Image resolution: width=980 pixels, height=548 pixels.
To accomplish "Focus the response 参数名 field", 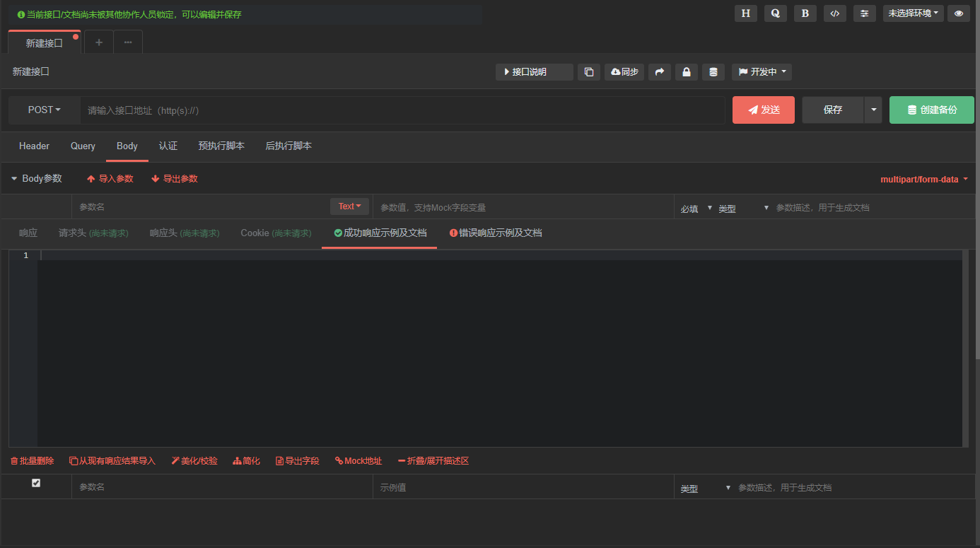I will [222, 487].
